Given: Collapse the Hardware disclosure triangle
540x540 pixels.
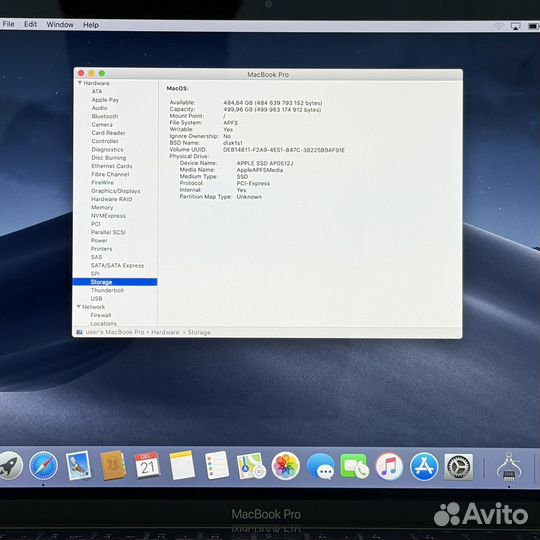Looking at the screenshot, I should point(80,83).
